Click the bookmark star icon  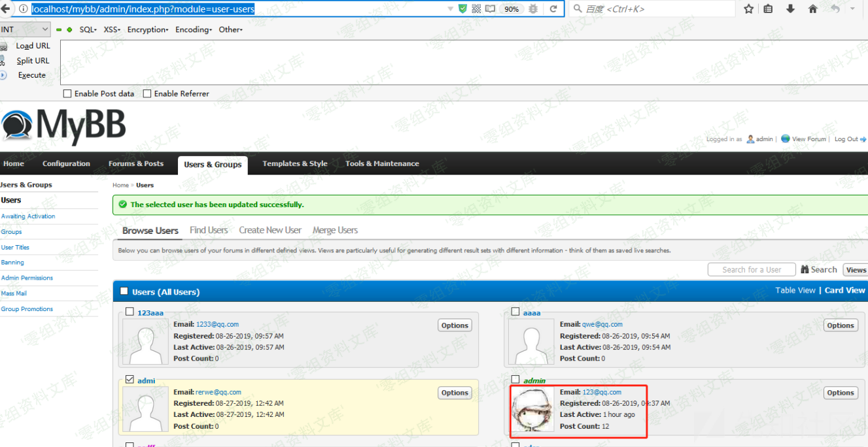[x=749, y=9]
